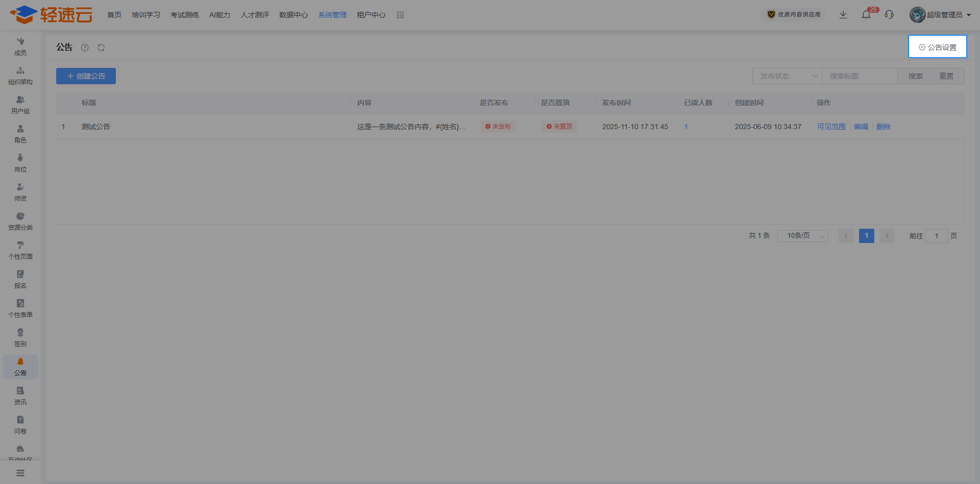Open the app grid icon in navigation
This screenshot has width=980, height=484.
tap(400, 15)
